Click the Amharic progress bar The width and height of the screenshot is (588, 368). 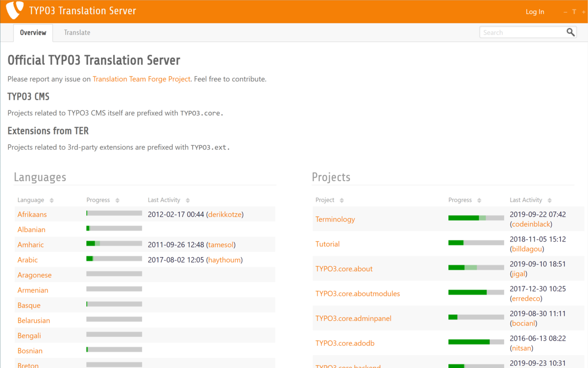click(114, 243)
